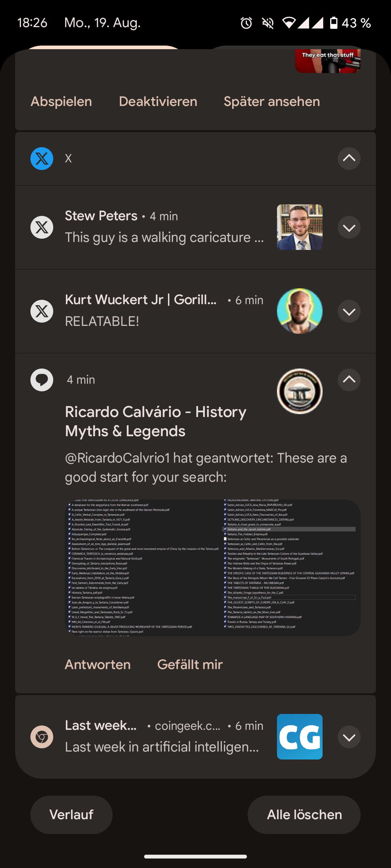Expand the Stew Peters notification

pos(349,227)
